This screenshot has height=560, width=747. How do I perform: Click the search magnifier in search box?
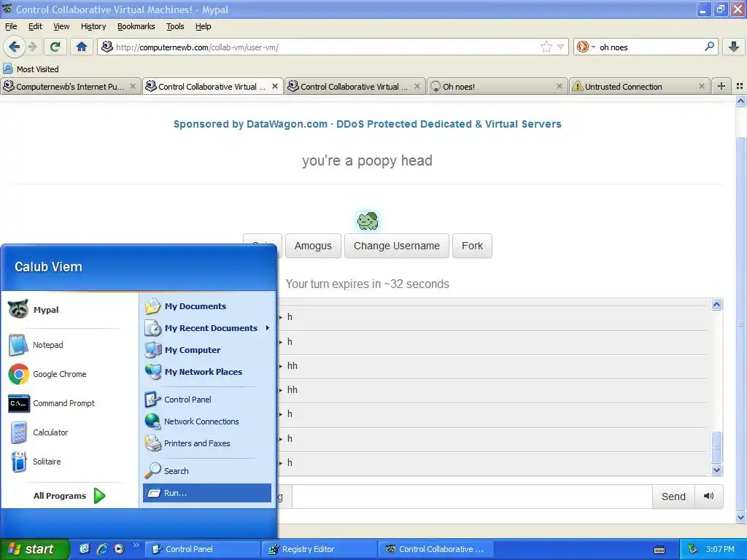point(709,47)
